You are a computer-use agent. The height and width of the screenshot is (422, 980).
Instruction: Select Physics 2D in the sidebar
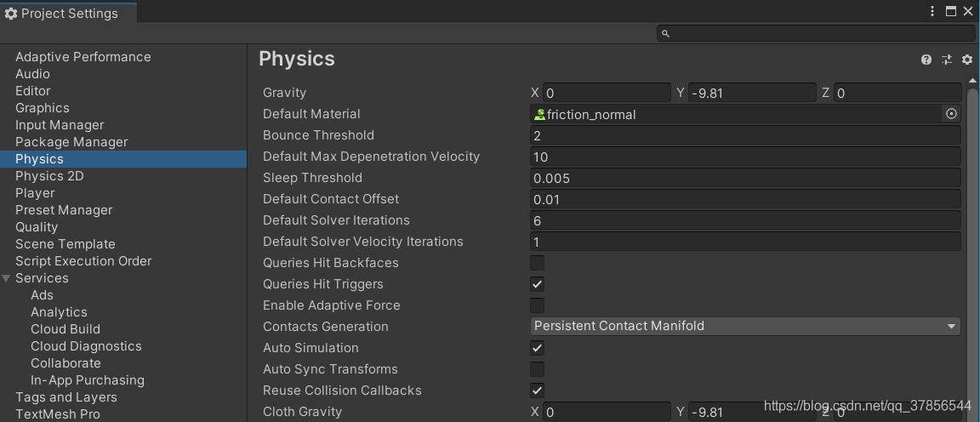pos(49,176)
